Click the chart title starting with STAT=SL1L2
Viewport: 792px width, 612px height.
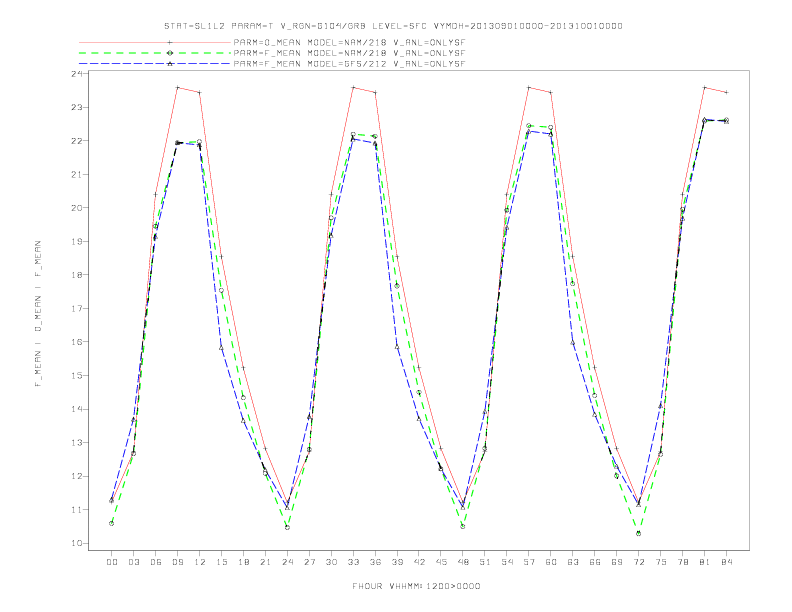(x=393, y=26)
